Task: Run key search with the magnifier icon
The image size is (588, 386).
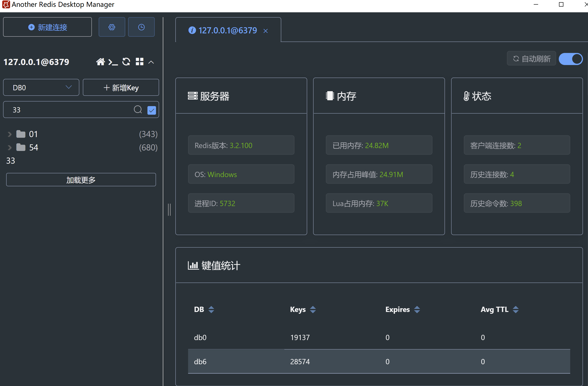Action: pyautogui.click(x=138, y=109)
